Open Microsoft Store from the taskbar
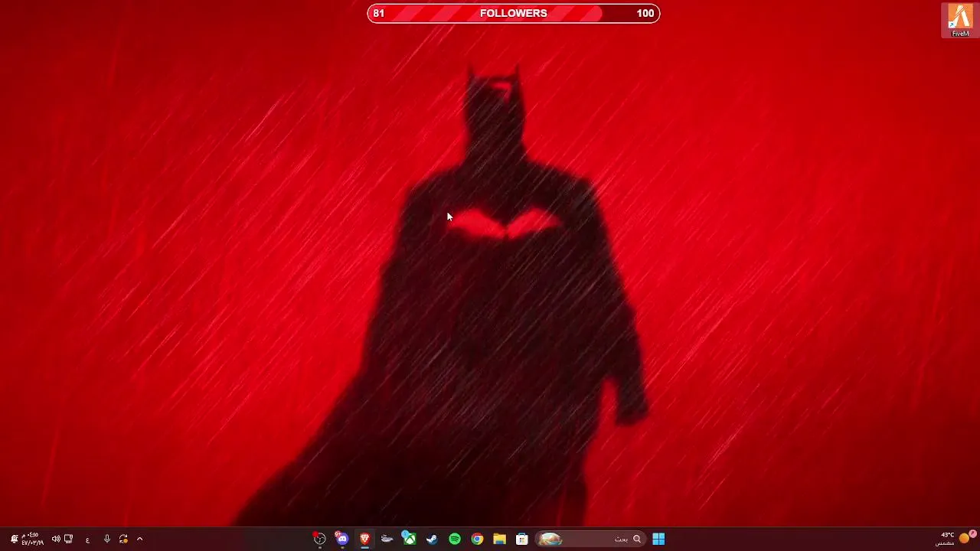The image size is (980, 551). point(522,539)
